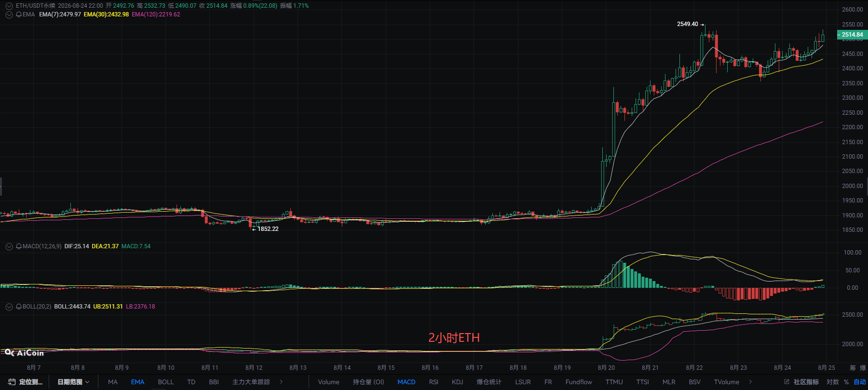Click the DEA:21.37 value
Viewport: 868px width, 390px height.
tap(105, 246)
